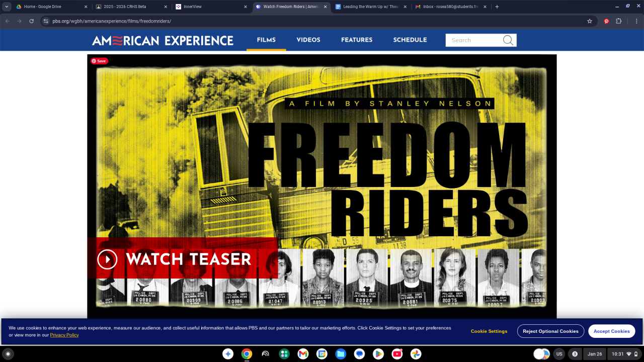
Task: Close the Gmail Inbox tab
Action: [485, 7]
